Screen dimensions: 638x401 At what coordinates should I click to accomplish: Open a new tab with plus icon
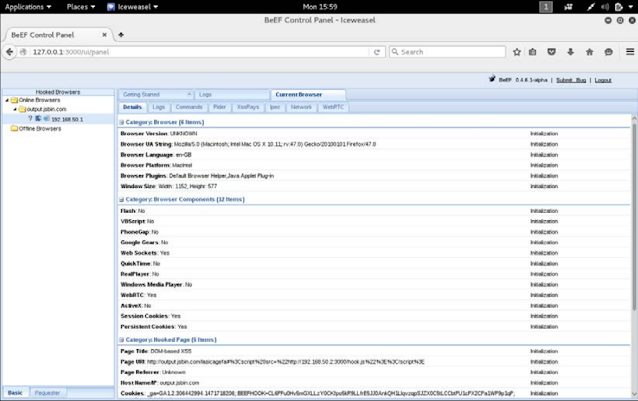[x=121, y=35]
